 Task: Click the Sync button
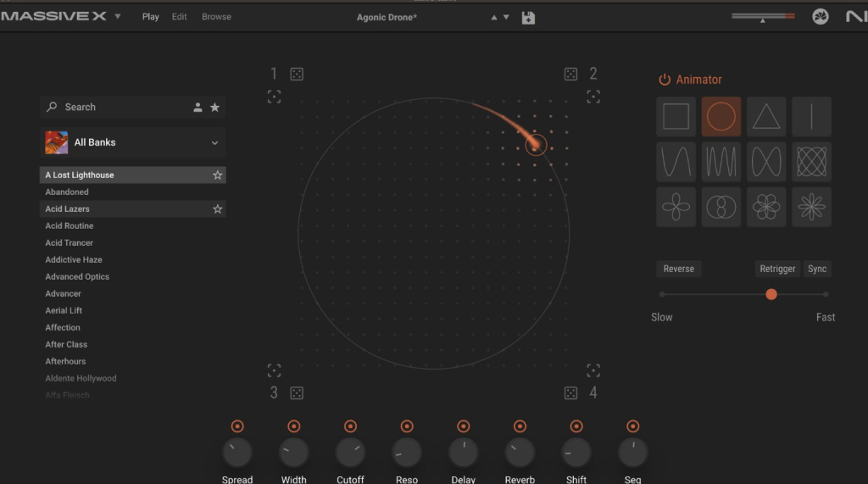tap(817, 269)
